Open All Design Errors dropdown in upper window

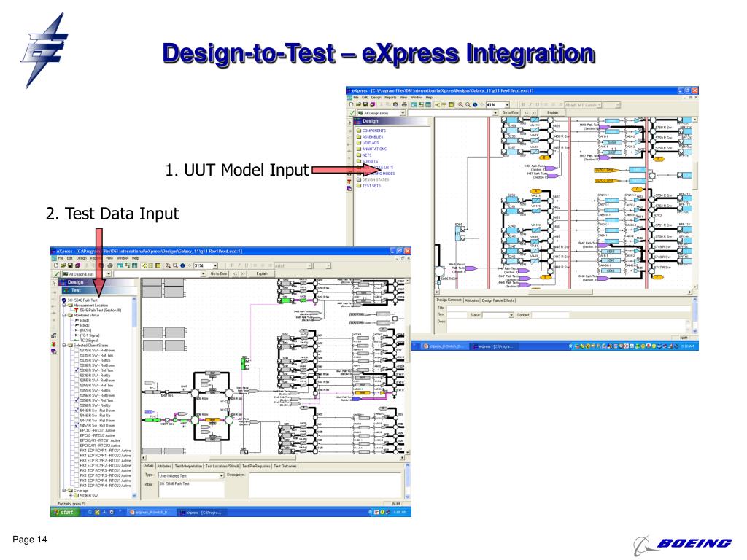[403, 113]
